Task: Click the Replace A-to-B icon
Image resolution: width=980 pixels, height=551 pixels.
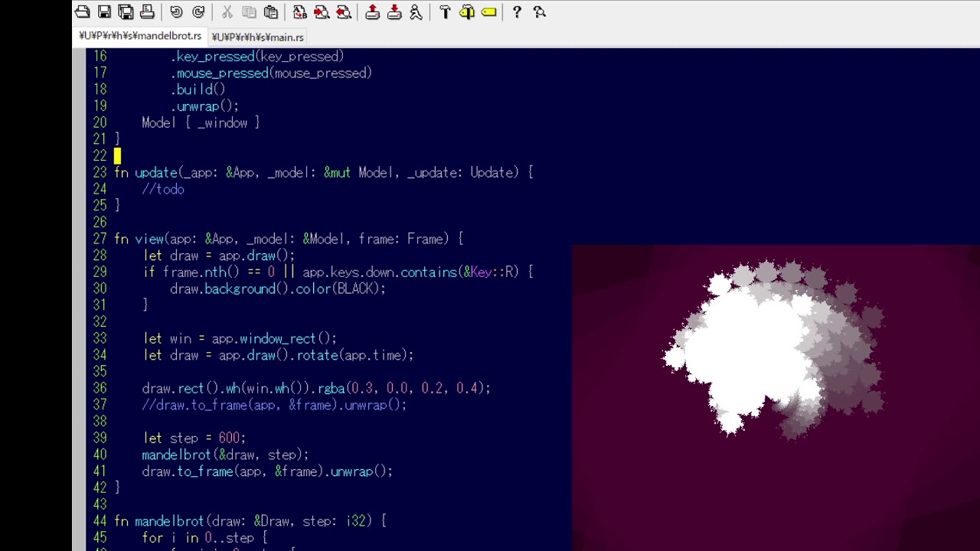Action: click(x=299, y=12)
